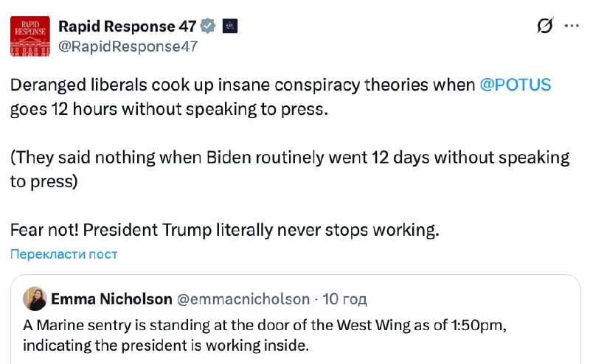The image size is (590, 364).
Task: Open the three-dot more options menu
Action: (x=572, y=27)
